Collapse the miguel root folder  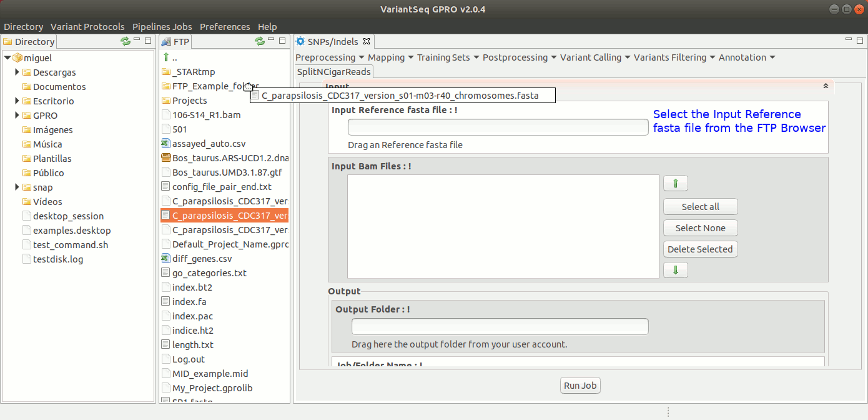click(7, 58)
